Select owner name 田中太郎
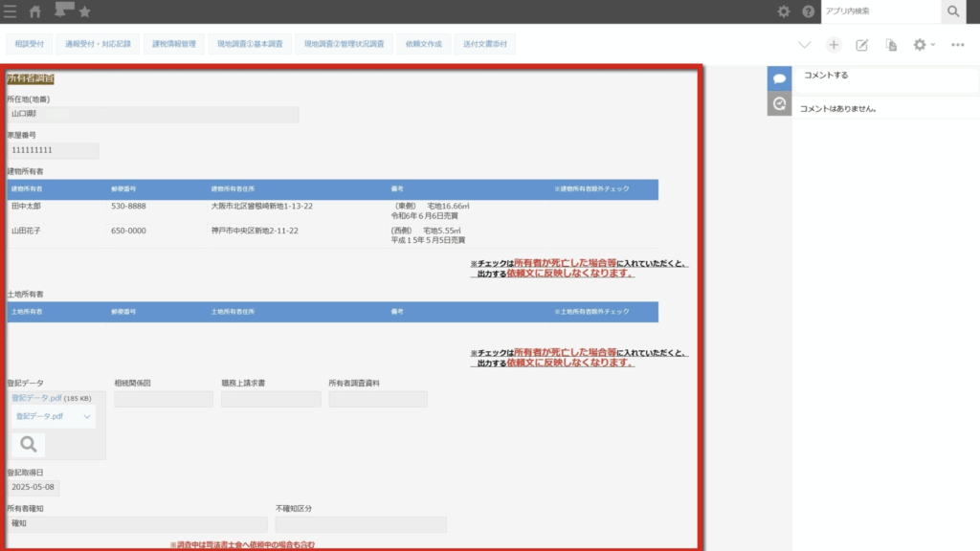Screen dimensions: 980x551 (26, 207)
